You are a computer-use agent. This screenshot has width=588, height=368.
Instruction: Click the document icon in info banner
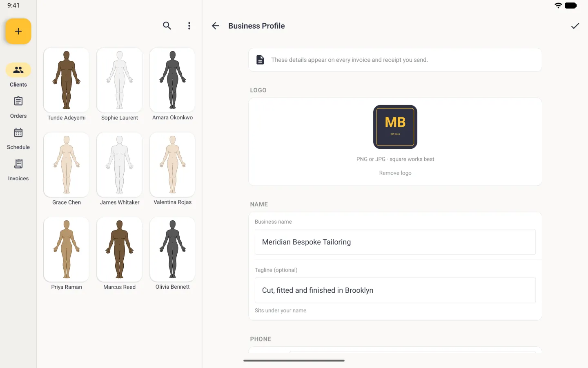click(x=260, y=60)
